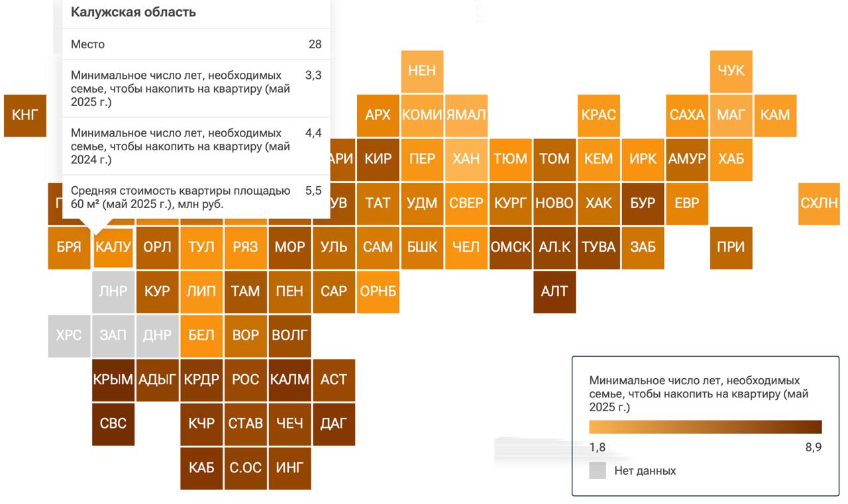Open the ЯМАЛ region tile

[x=466, y=115]
